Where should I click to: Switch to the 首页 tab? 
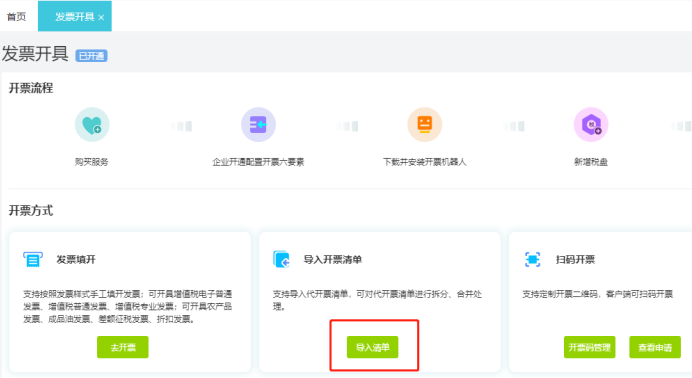pos(16,17)
